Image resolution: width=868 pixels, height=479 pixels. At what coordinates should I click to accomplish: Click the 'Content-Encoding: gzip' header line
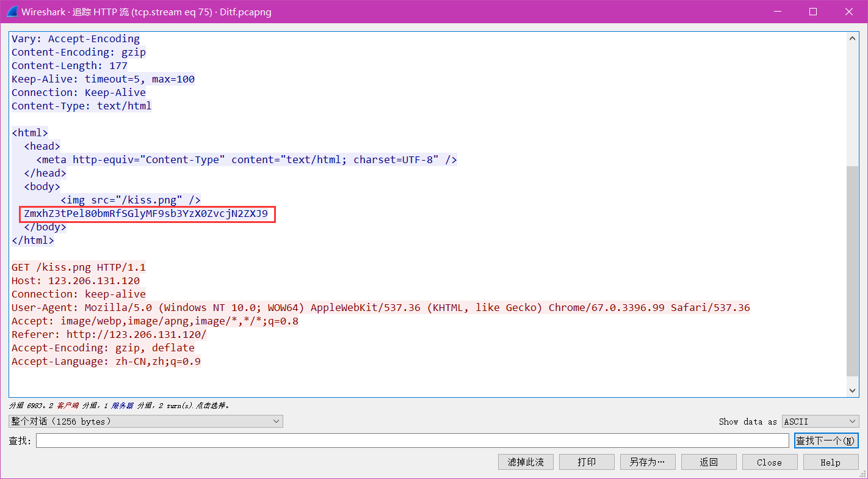point(79,52)
